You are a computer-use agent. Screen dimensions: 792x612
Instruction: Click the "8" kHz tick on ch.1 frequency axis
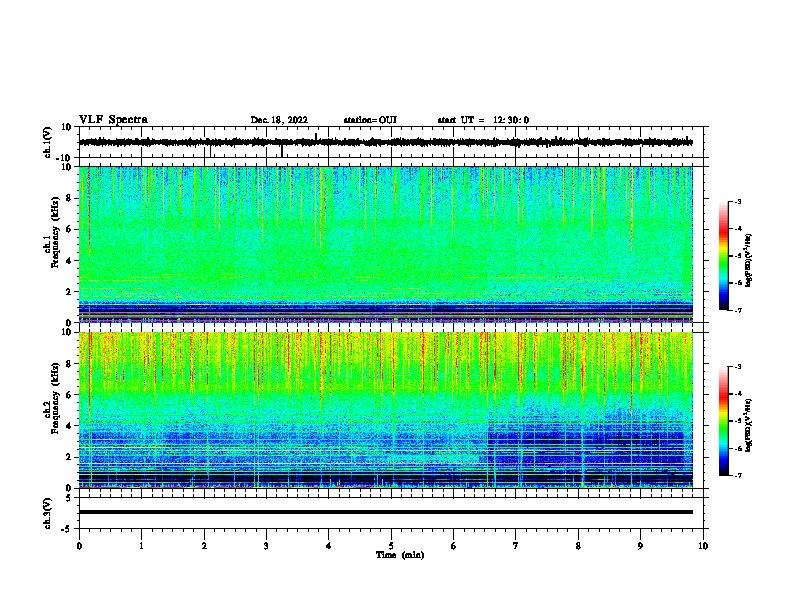[69, 198]
